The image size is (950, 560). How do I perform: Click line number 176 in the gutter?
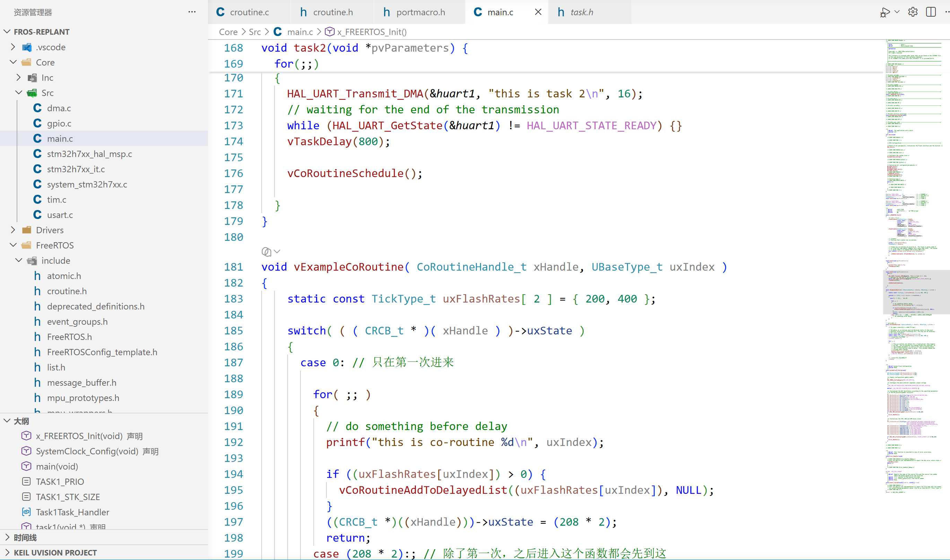[233, 174]
